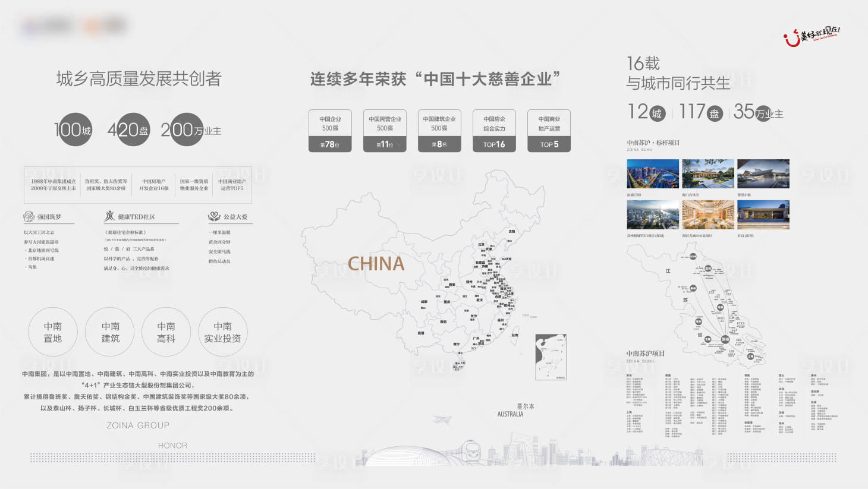Click the heading 城乡高质量发展共创者

tap(139, 78)
